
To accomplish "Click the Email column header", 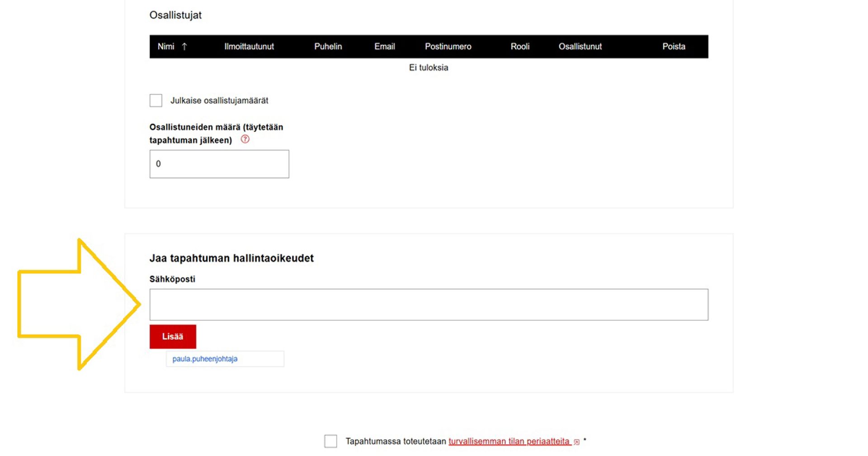I will tap(385, 47).
